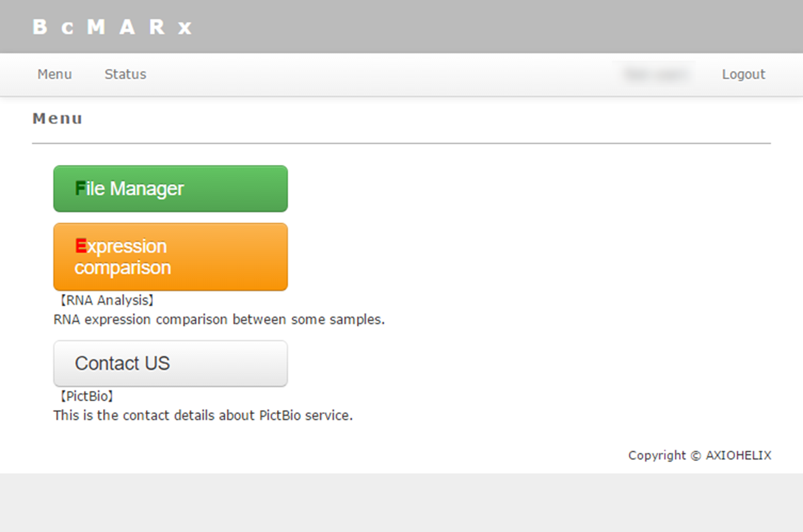Viewport: 803px width, 532px height.
Task: Click empty navbar space right of Status
Action: coord(375,74)
